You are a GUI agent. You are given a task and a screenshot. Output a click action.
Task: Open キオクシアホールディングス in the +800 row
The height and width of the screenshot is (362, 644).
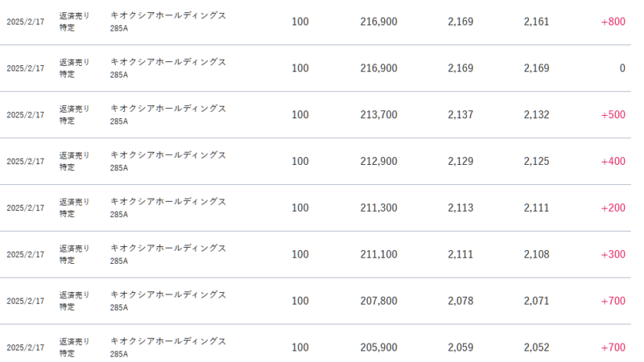[x=167, y=16]
